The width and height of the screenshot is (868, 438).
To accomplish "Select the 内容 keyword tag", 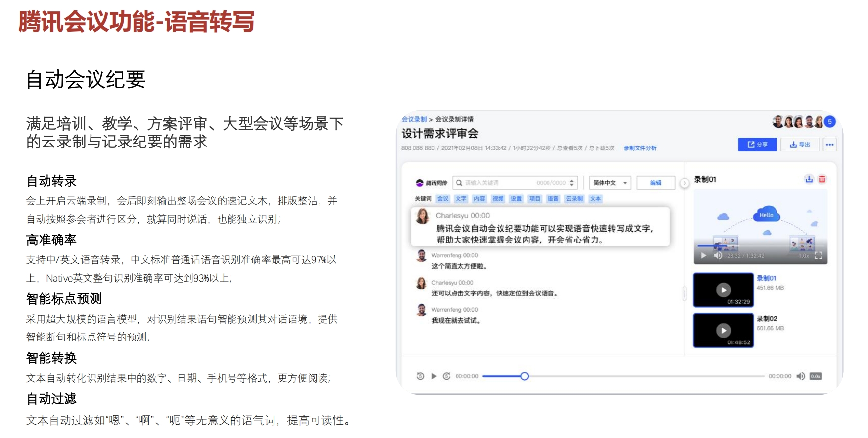I will (479, 199).
